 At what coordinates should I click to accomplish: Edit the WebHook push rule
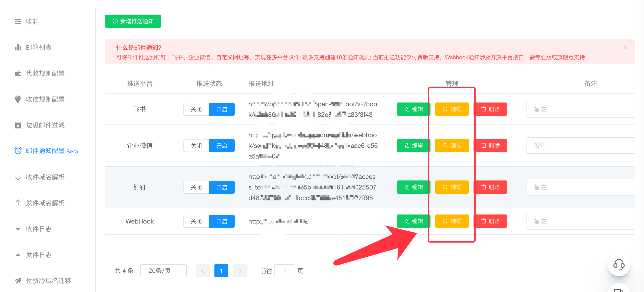[x=414, y=221]
